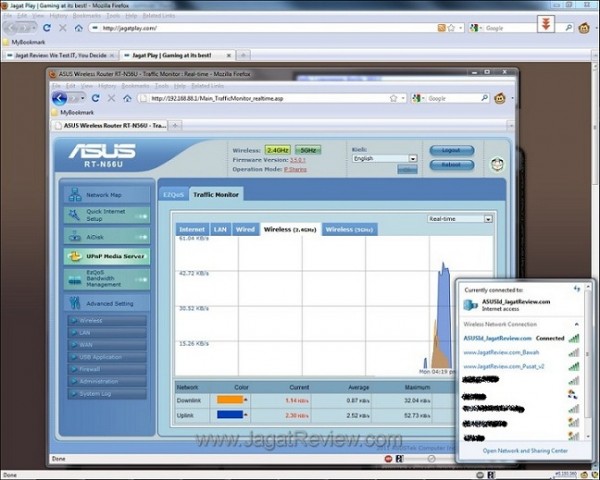Image resolution: width=600 pixels, height=480 pixels.
Task: Expand Wireless advanced settings item
Action: (107, 320)
